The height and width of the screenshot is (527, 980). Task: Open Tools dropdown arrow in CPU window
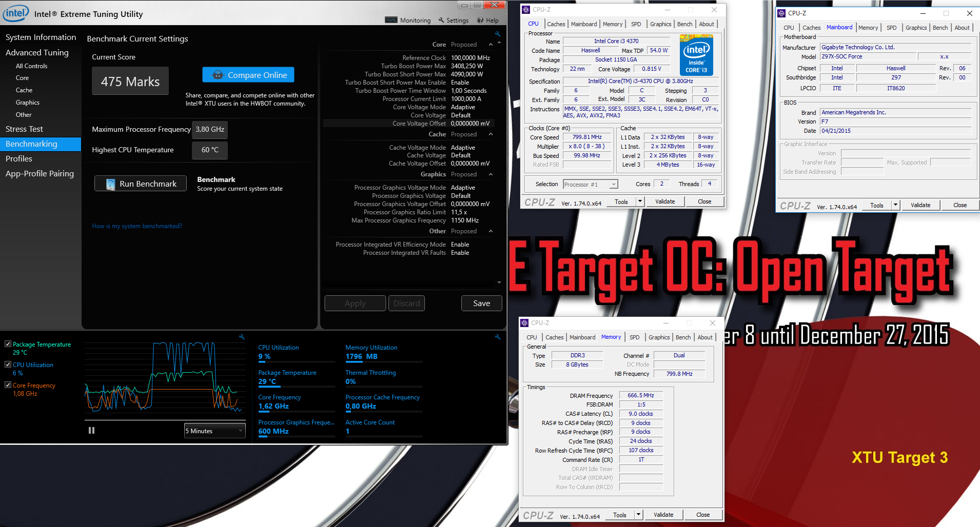640,201
